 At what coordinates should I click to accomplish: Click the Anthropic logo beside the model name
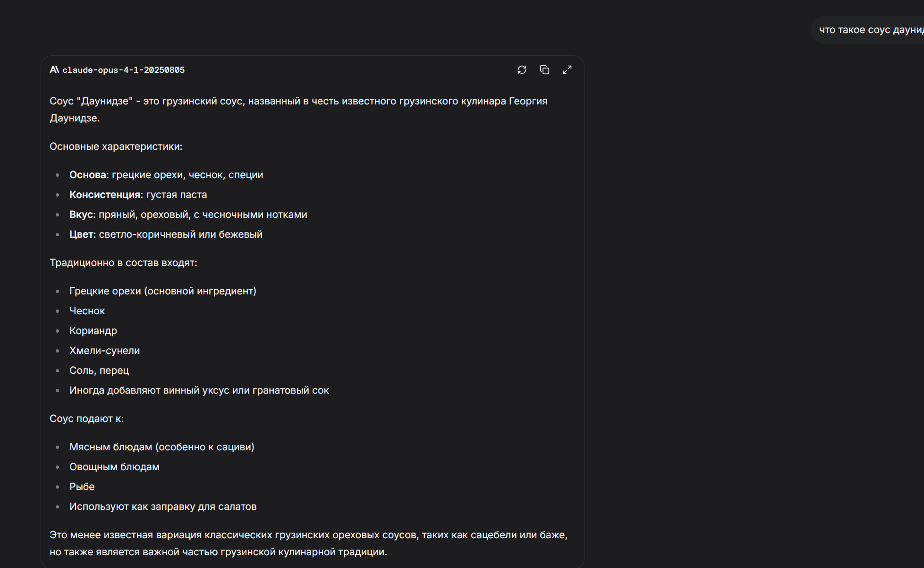54,70
